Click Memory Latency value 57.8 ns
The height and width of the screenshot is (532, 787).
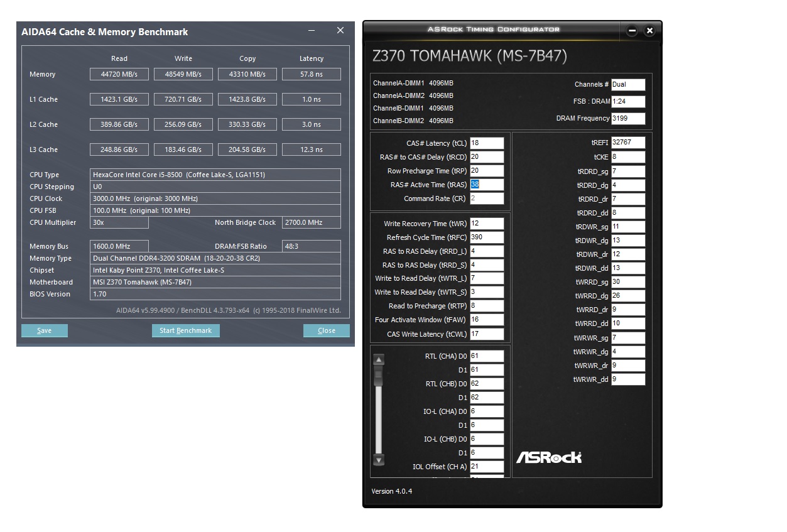[x=312, y=74]
